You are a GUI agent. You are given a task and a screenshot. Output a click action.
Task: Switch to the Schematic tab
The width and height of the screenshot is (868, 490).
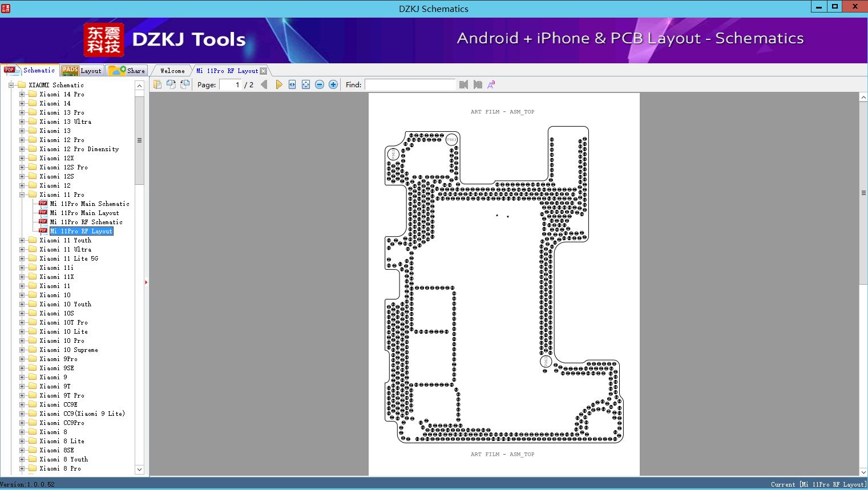tap(30, 70)
